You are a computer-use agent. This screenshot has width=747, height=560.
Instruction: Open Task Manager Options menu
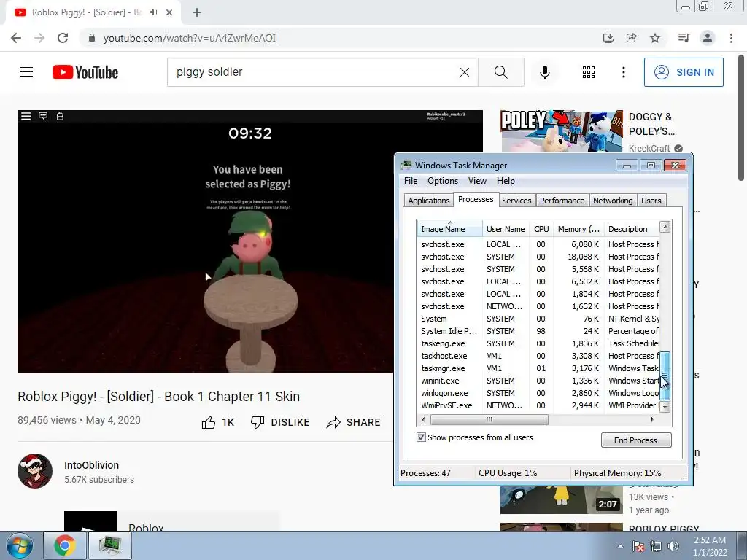(x=443, y=181)
